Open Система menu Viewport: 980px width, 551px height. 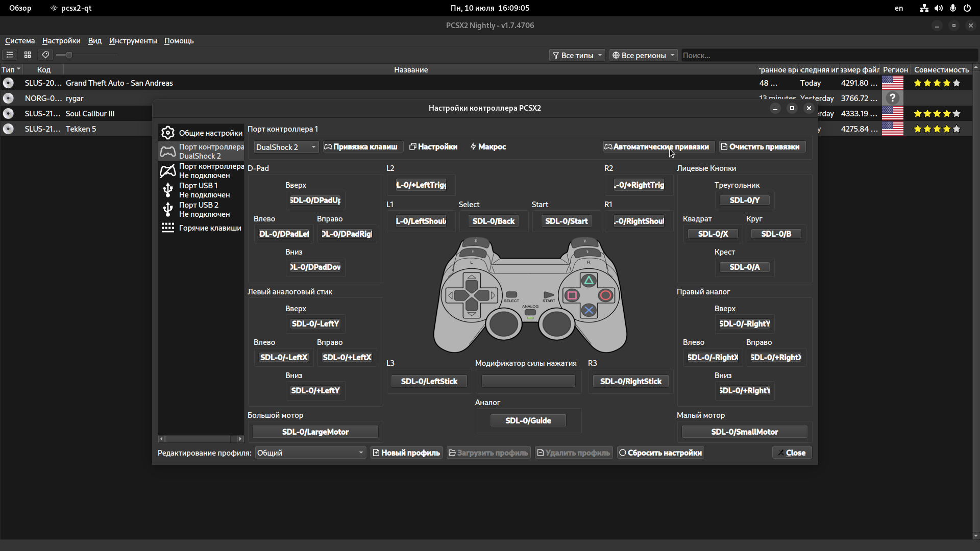(x=20, y=41)
